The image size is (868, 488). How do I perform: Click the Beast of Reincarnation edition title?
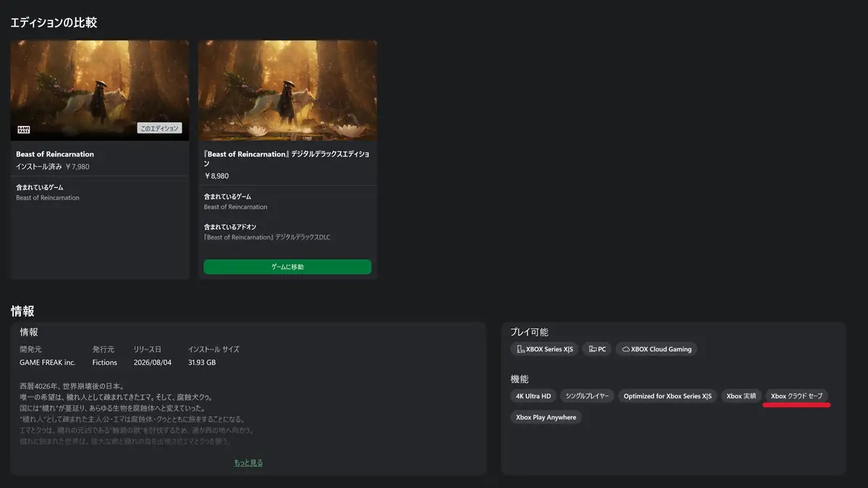click(55, 154)
